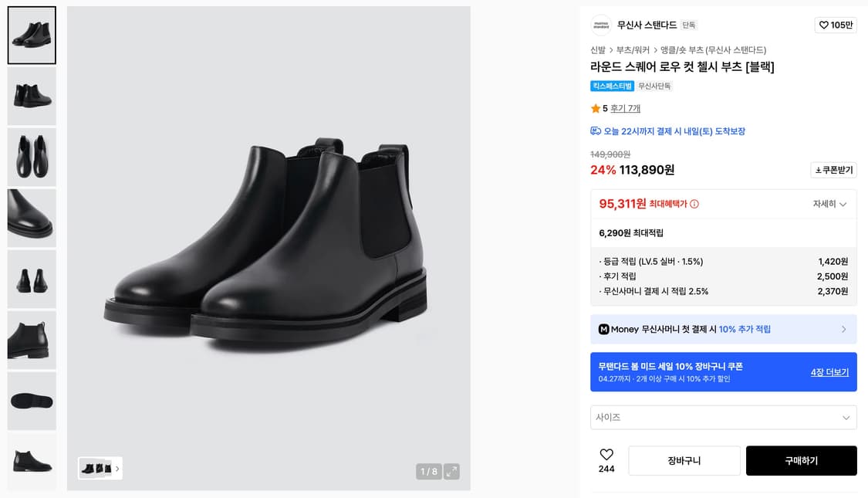This screenshot has height=498, width=868.
Task: Toggle the heart to like the product (244)
Action: point(606,456)
